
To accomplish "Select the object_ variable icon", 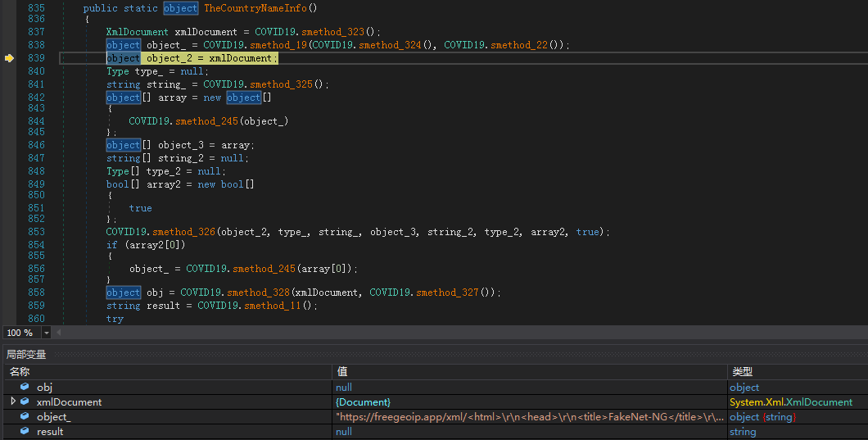I will [x=25, y=416].
